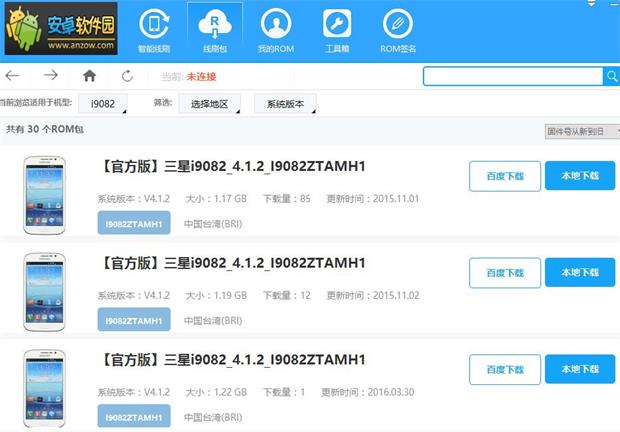Click 本地下载 for the 1.22 GB ROM
Image resolution: width=620 pixels, height=432 pixels.
pyautogui.click(x=580, y=369)
